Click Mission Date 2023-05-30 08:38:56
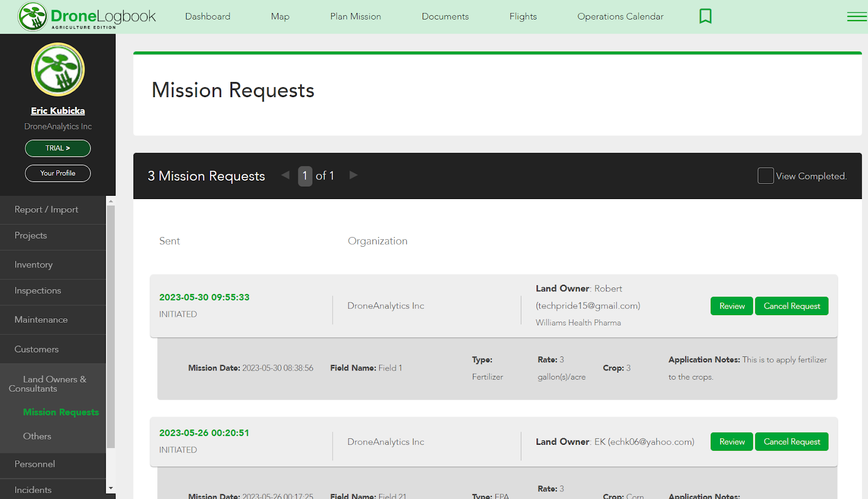 point(251,368)
